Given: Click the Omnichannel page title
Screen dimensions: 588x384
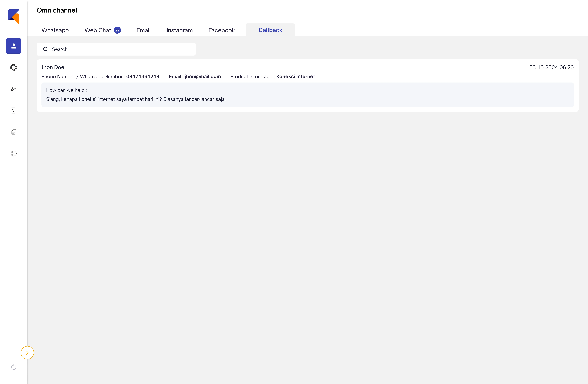Looking at the screenshot, I should click(57, 10).
